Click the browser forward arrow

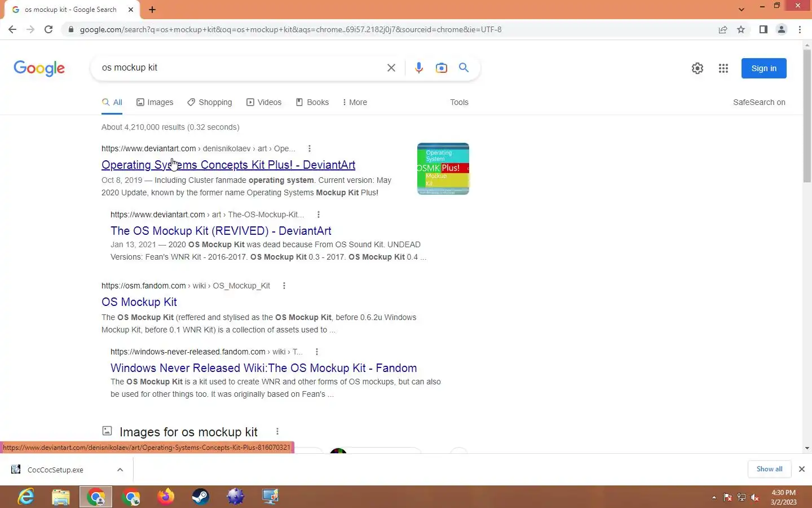click(30, 29)
